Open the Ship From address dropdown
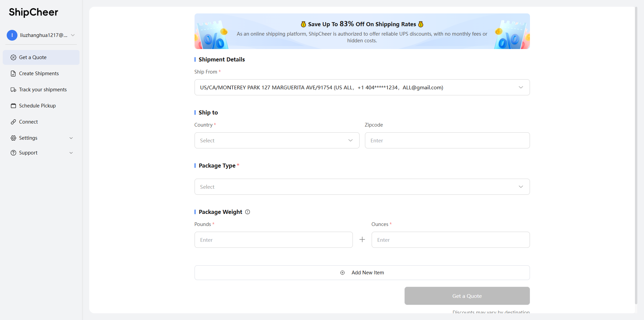Screen dimensions: 644x320 coord(362,87)
